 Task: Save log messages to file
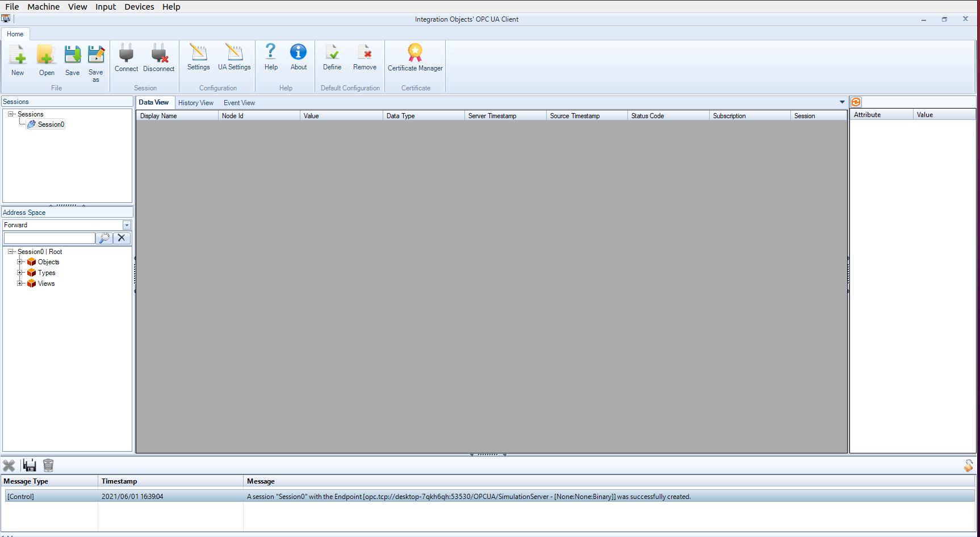[x=30, y=466]
